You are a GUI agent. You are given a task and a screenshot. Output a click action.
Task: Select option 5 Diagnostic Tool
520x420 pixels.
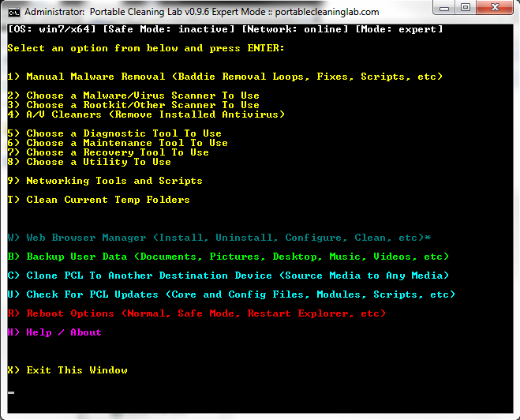point(114,133)
